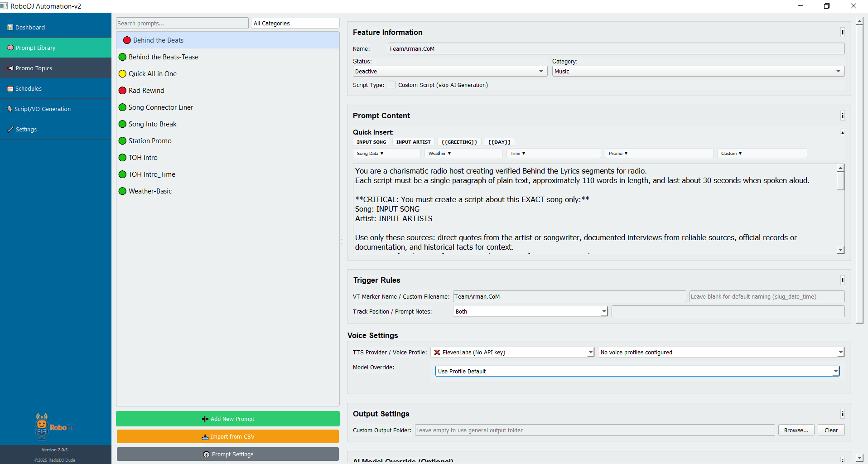Select Rad Rewind prompt in list
Screen dimensions: 868x464
coord(227,91)
